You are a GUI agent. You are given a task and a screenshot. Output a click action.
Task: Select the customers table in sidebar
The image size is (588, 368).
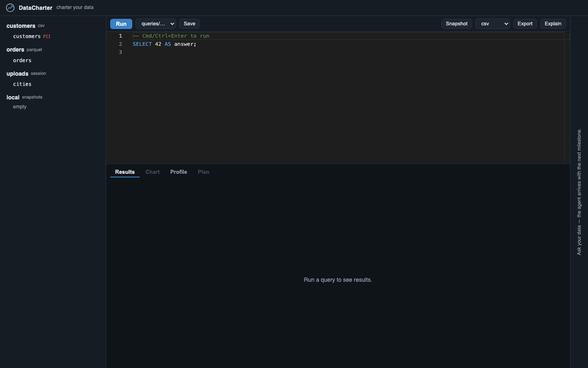pyautogui.click(x=27, y=36)
